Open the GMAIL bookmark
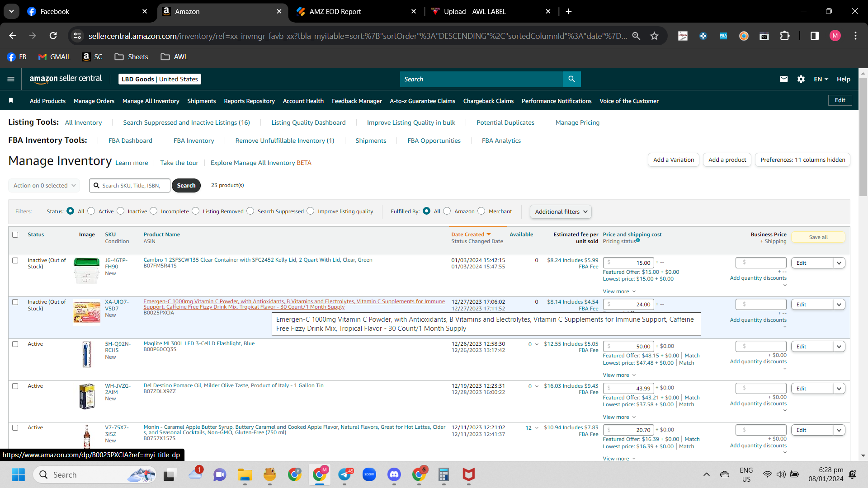Screen dimensions: 868x488 coord(54,56)
